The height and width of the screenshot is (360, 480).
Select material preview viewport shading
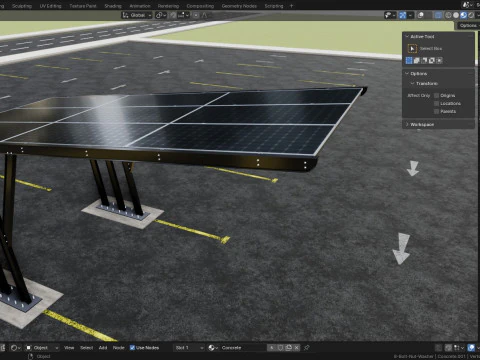[463, 15]
